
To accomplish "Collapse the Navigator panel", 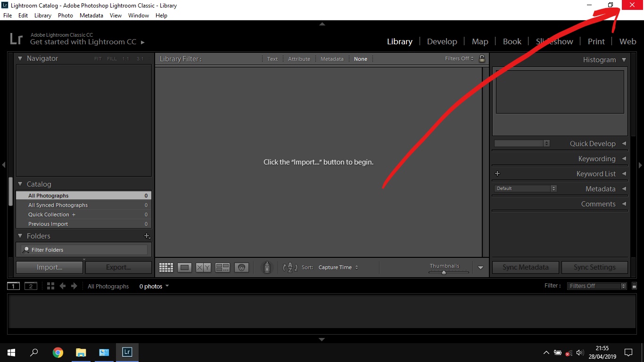I will 20,58.
